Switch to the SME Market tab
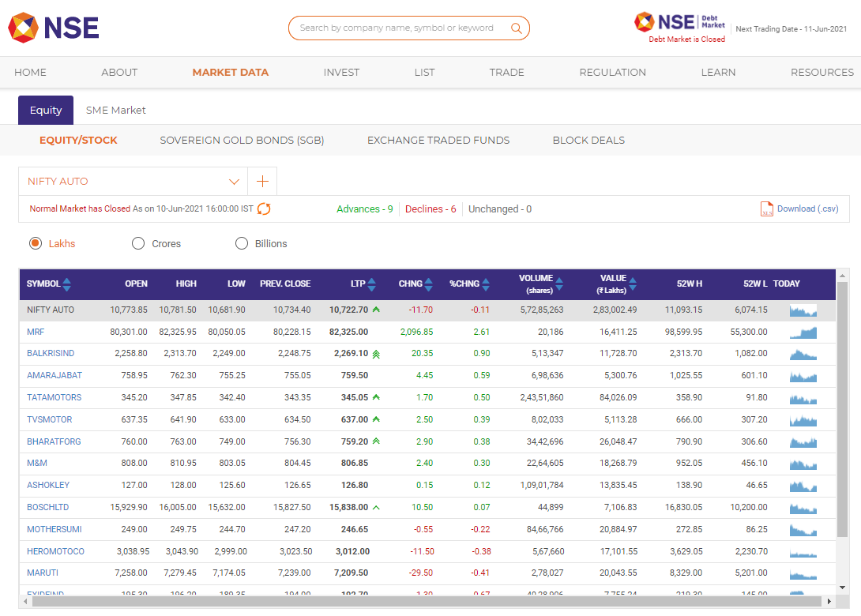The image size is (861, 616). 115,110
